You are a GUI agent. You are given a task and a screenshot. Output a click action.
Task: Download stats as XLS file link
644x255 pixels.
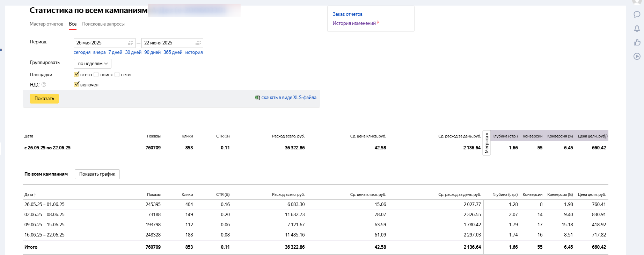click(x=289, y=98)
